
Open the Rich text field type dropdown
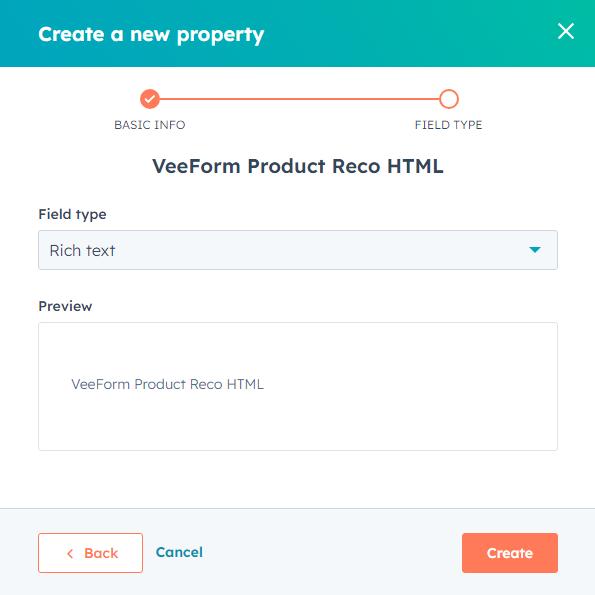click(298, 250)
